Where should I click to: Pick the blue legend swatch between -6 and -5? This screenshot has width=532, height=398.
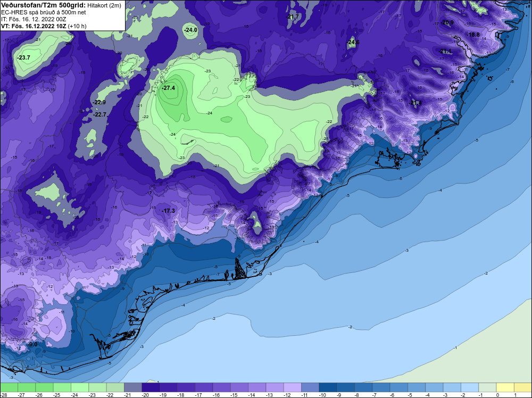click(x=398, y=387)
